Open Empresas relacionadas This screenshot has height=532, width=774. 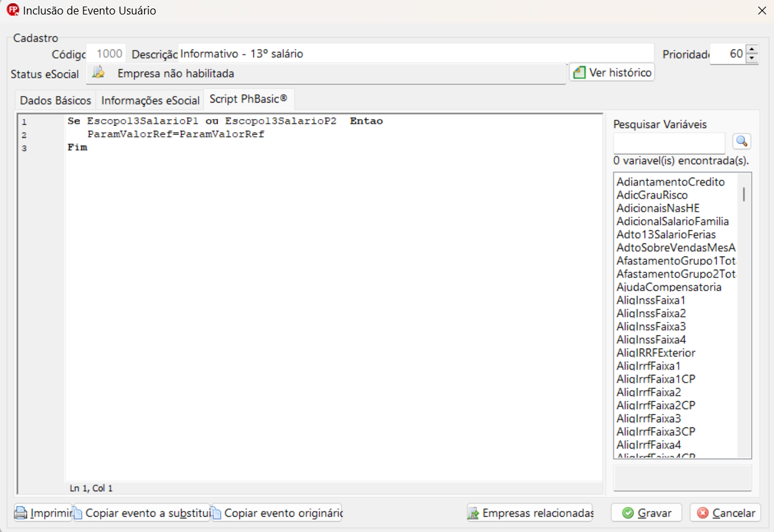click(x=531, y=513)
